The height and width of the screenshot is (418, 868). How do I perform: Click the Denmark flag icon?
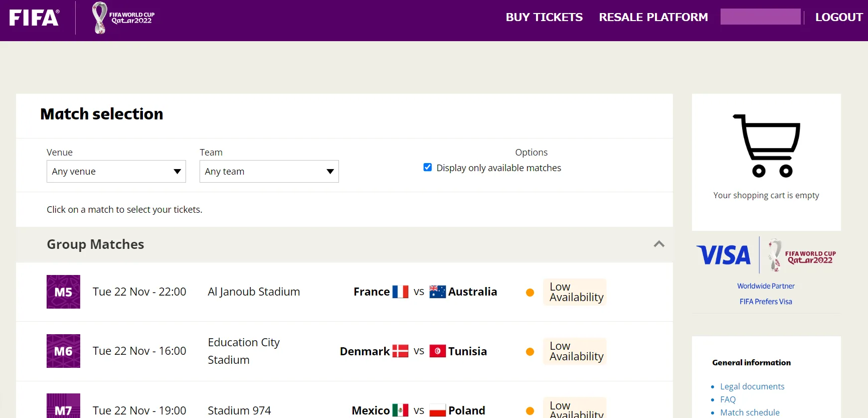tap(400, 351)
